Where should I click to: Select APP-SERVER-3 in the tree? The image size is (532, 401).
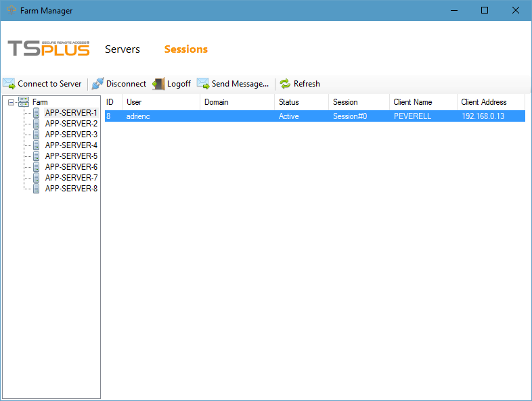(71, 135)
